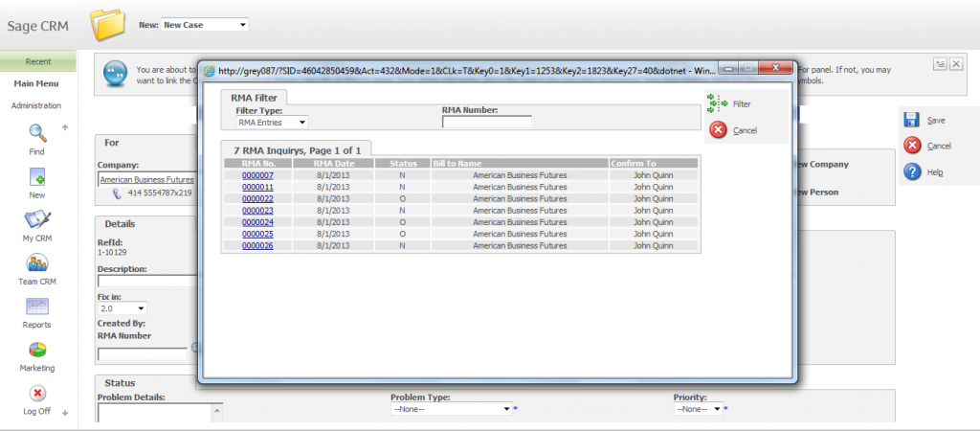
Task: Click the Description input field
Action: tap(147, 281)
